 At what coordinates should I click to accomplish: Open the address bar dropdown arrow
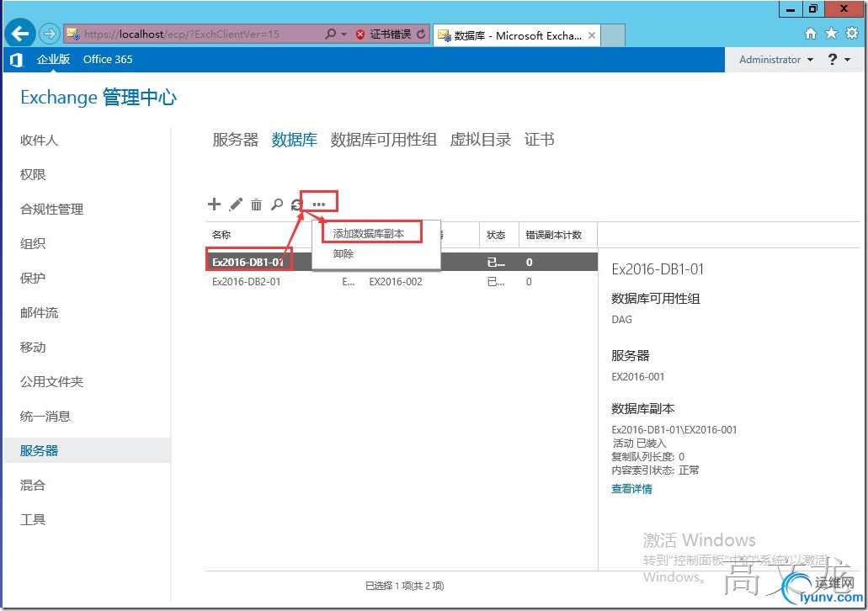pos(343,34)
